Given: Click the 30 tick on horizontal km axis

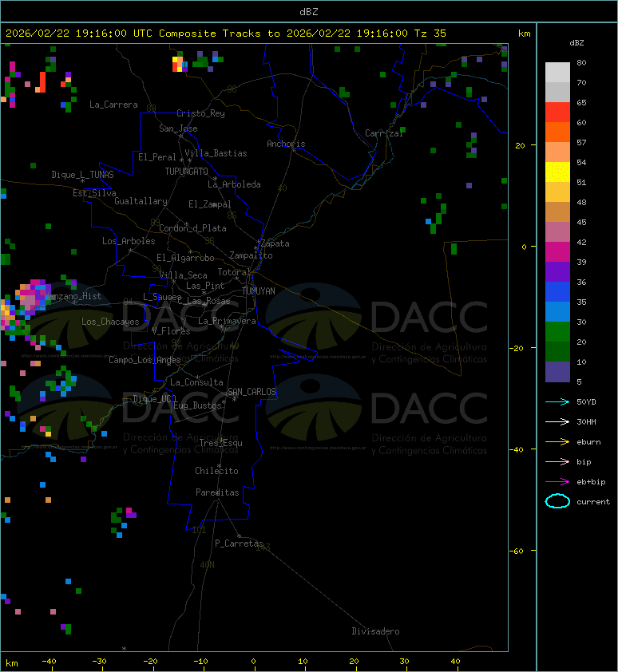Looking at the screenshot, I should 404,662.
